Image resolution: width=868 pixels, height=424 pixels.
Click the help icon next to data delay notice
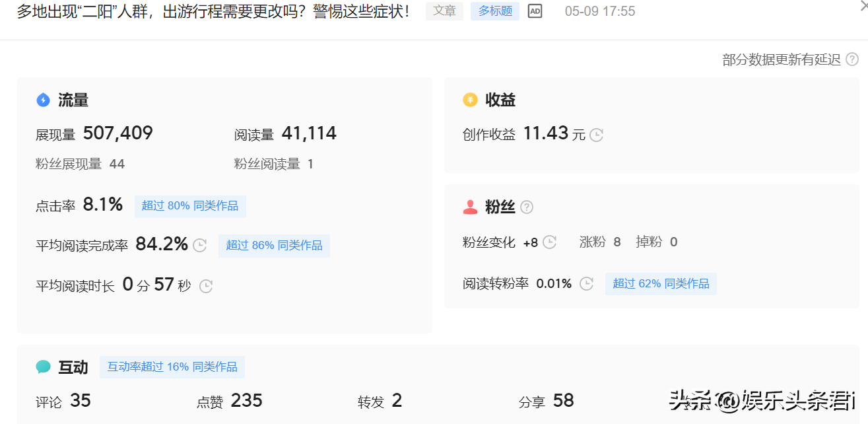pos(852,60)
